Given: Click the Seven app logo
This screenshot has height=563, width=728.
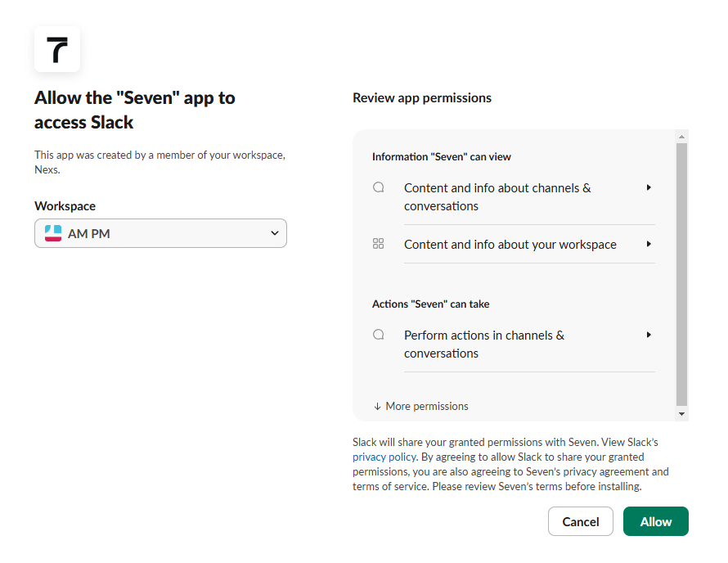Looking at the screenshot, I should pos(57,49).
